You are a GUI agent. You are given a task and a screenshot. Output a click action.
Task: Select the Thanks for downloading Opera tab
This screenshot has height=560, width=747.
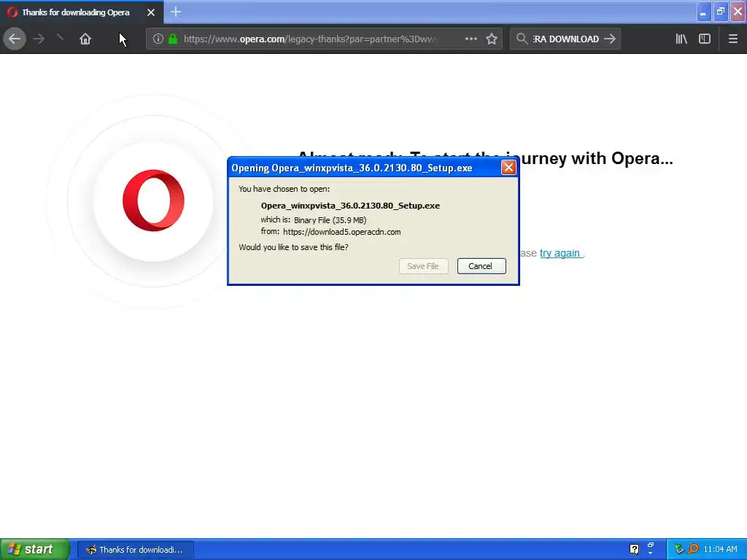click(x=82, y=12)
